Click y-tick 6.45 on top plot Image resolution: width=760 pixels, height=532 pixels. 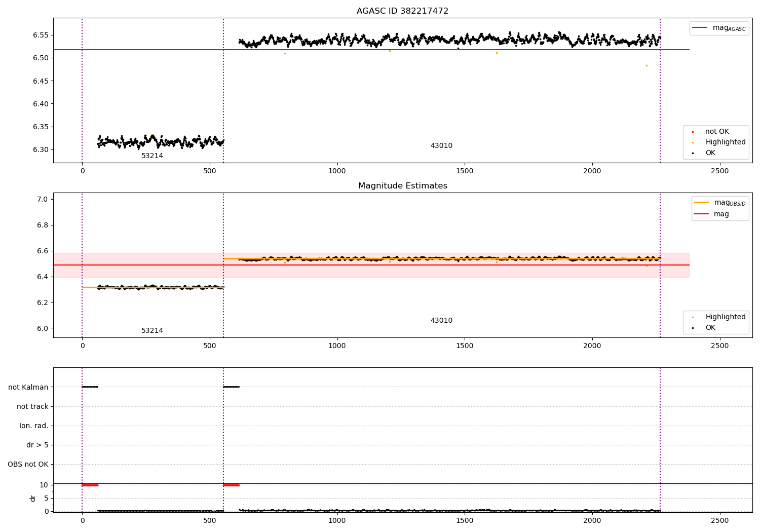click(x=41, y=81)
